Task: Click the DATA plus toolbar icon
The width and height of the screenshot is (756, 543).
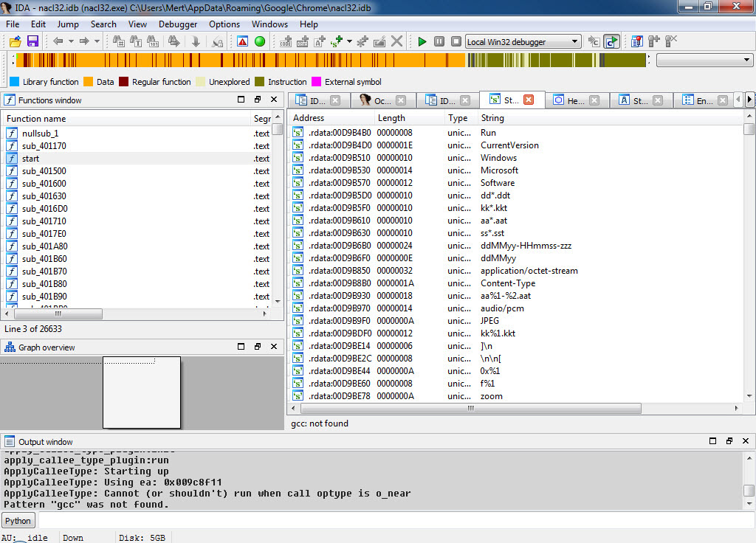Action: tap(303, 42)
